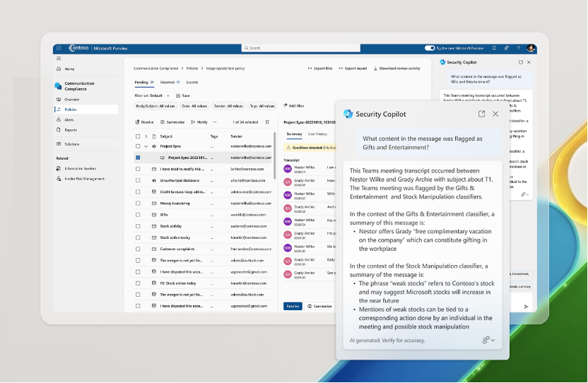Click the Download review activity icon button
588x383 pixels.
375,69
